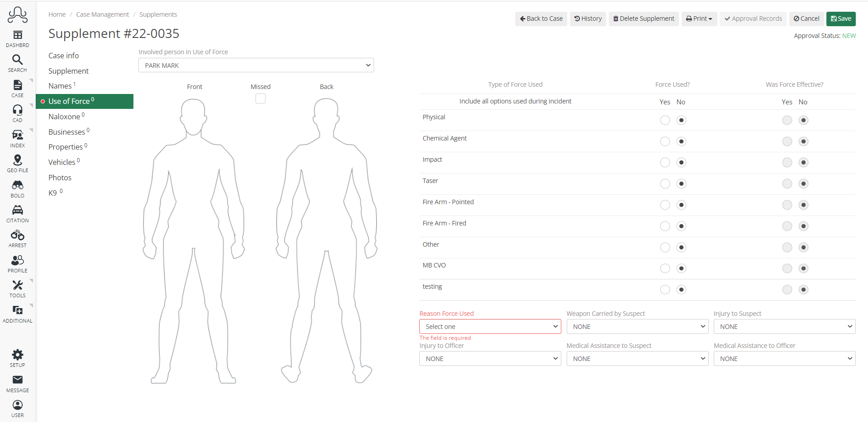Screen dimensions: 868x422
Task: Open the Photos section in the left menu
Action: (x=60, y=177)
